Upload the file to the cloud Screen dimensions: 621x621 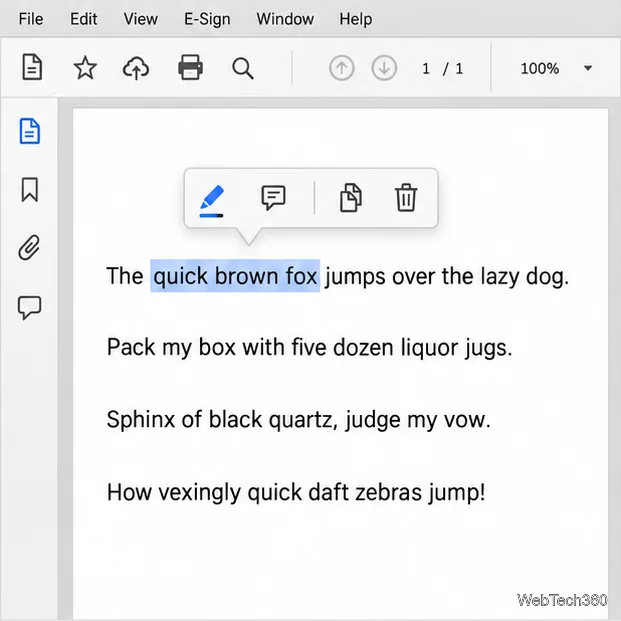136,68
